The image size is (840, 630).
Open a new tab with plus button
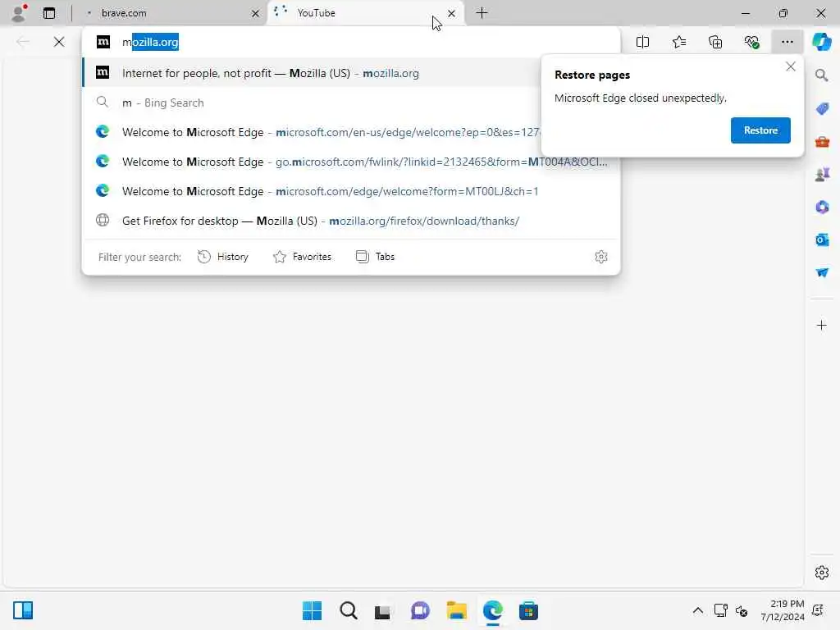[482, 13]
